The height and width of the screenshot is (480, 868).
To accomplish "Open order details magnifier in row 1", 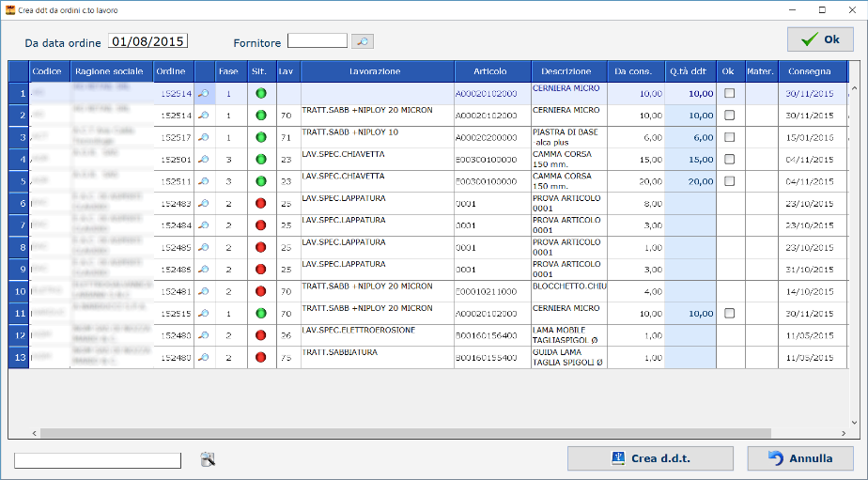I will [x=204, y=94].
